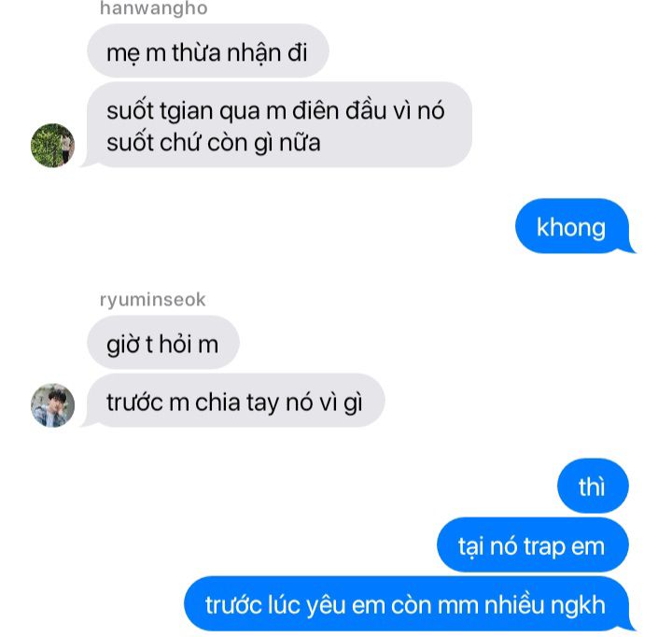Viewport: 672px width, 637px height.
Task: Select the message 'giờ t hỏi m'
Action: [162, 342]
